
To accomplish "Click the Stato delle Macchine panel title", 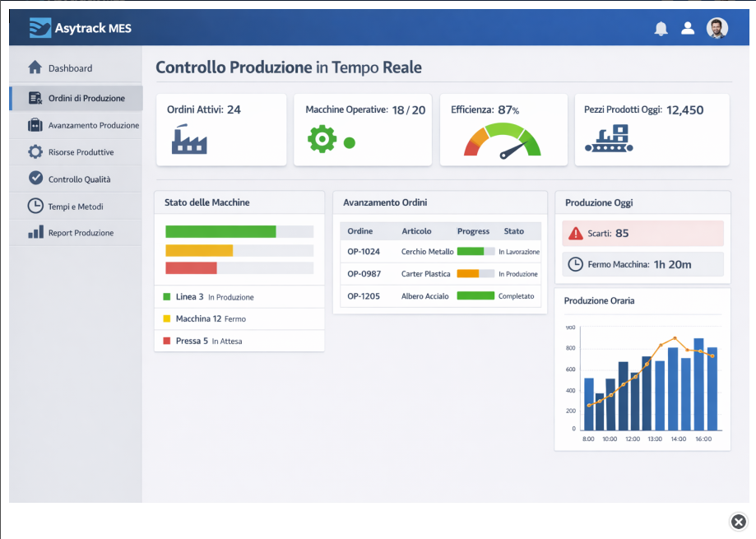I will 206,202.
